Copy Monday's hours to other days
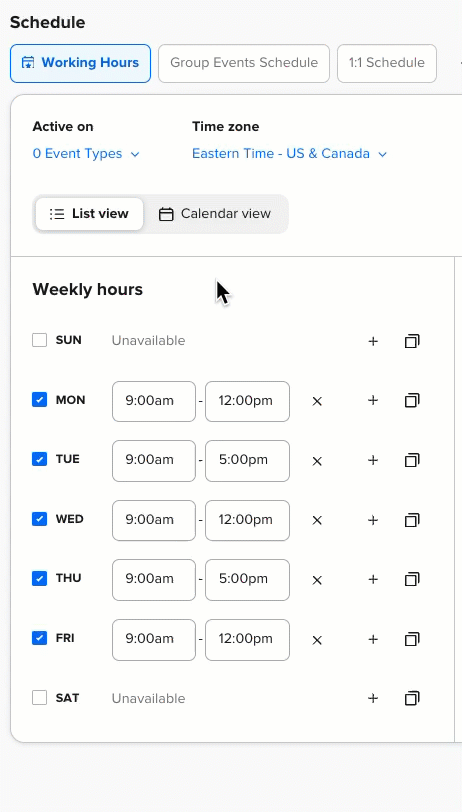462x812 pixels. click(412, 400)
